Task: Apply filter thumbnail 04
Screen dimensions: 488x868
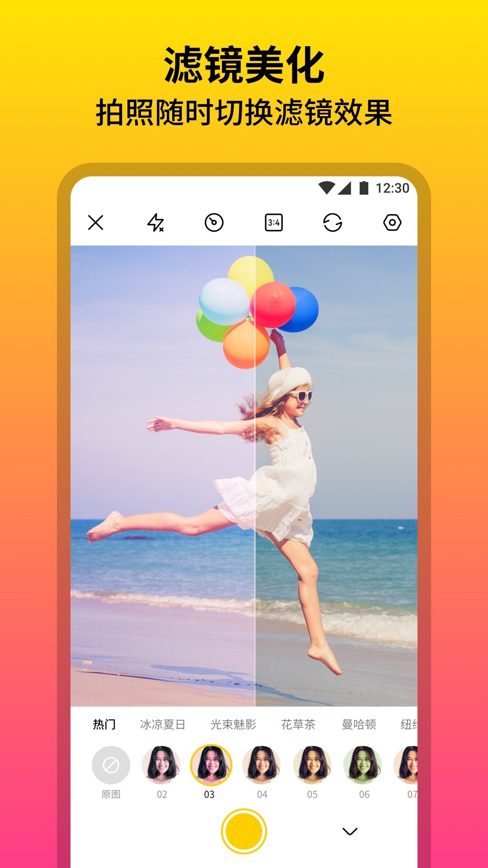Action: 262,765
